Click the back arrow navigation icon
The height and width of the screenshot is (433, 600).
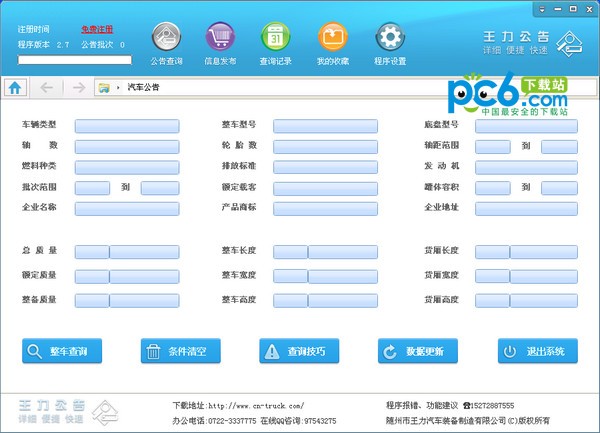click(x=46, y=87)
